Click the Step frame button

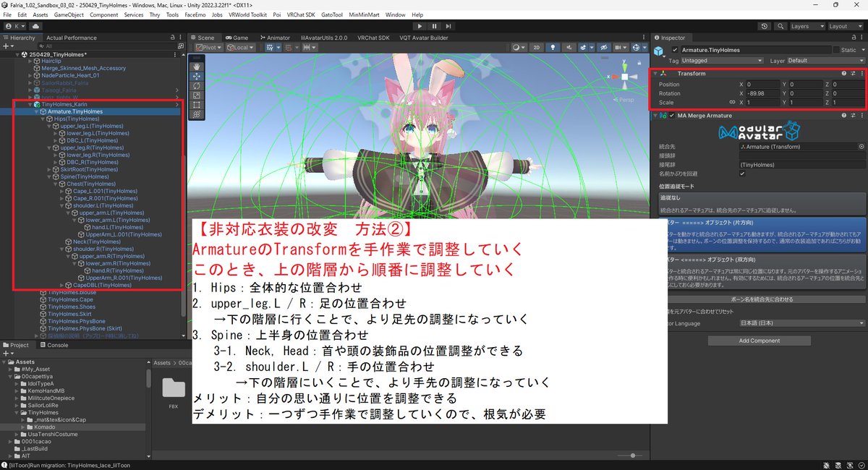click(448, 26)
